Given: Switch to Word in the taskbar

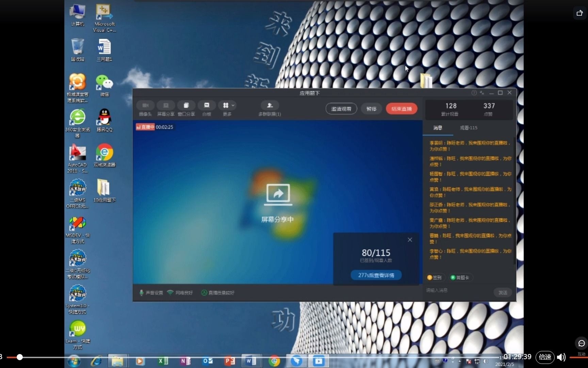Looking at the screenshot, I should click(x=251, y=361).
